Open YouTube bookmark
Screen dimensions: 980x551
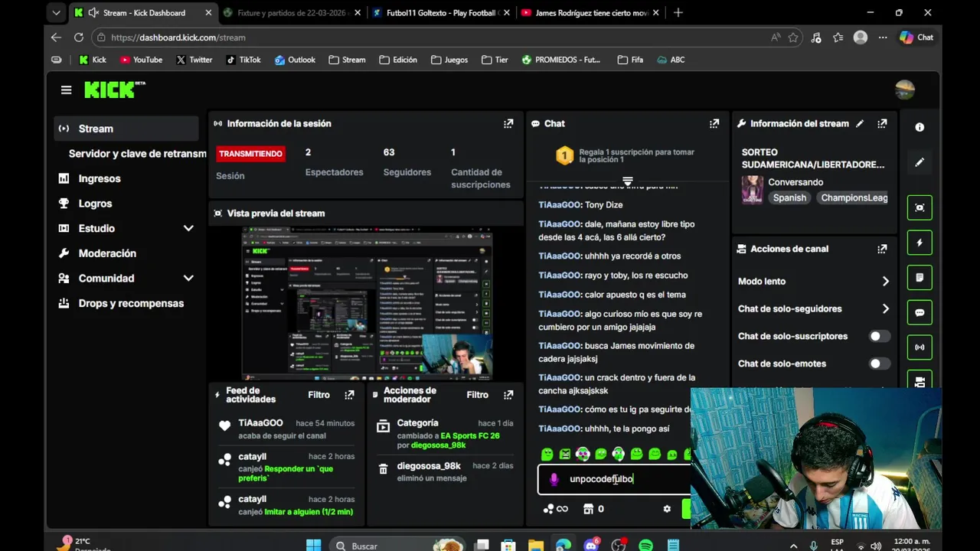(141, 60)
